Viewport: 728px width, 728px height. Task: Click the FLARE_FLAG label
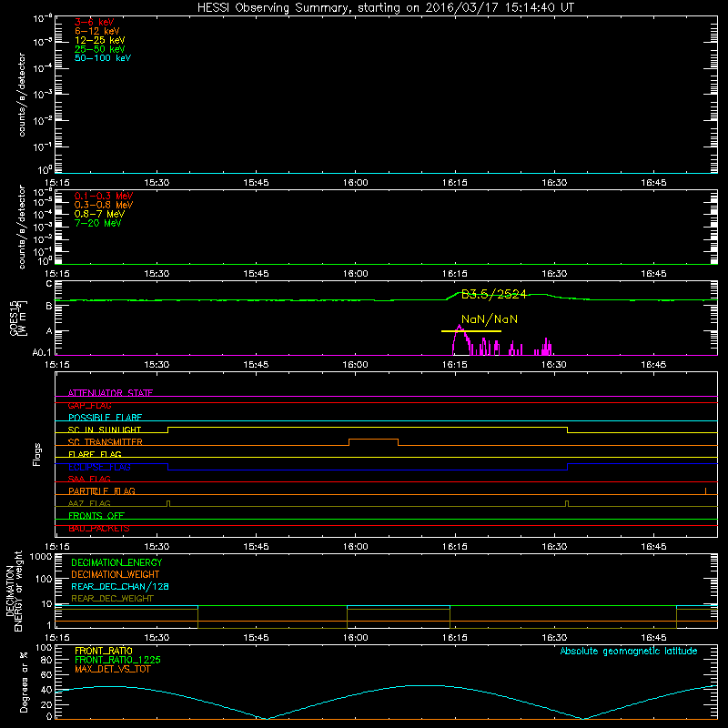coord(95,454)
